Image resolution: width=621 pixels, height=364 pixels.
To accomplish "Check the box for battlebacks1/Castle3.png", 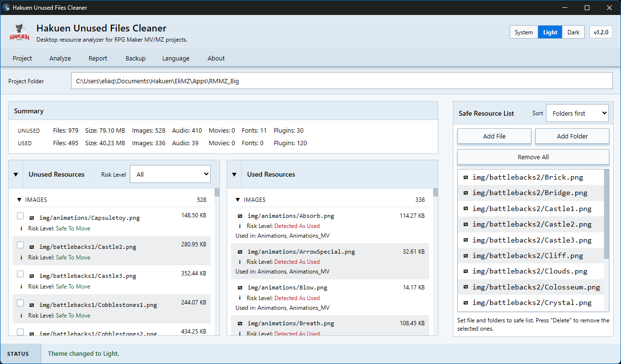I will pos(20,274).
